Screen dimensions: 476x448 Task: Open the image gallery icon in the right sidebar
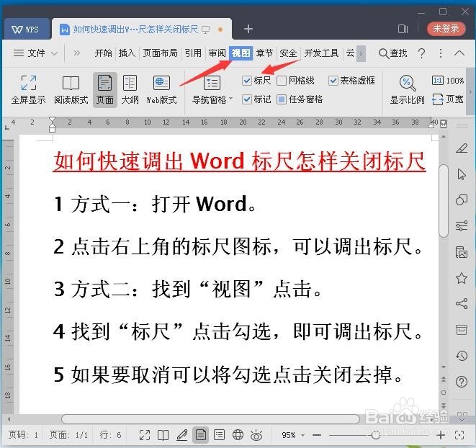pyautogui.click(x=462, y=252)
